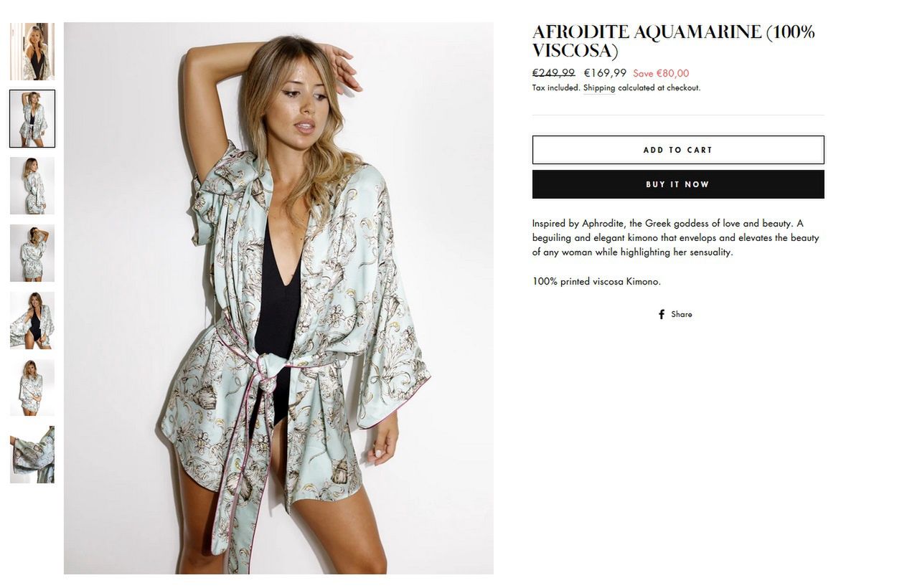Click the crossed-out €249,99 original price
912x588 pixels.
(x=553, y=73)
